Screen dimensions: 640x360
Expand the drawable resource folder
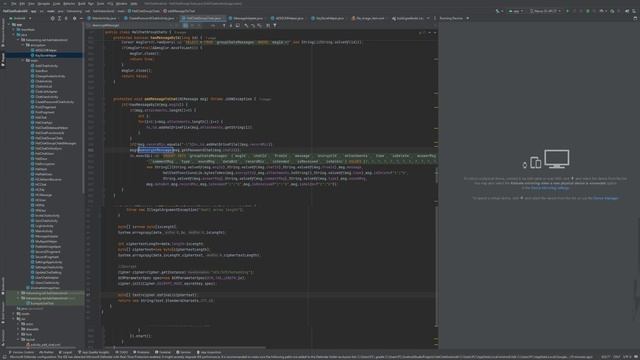(18, 329)
